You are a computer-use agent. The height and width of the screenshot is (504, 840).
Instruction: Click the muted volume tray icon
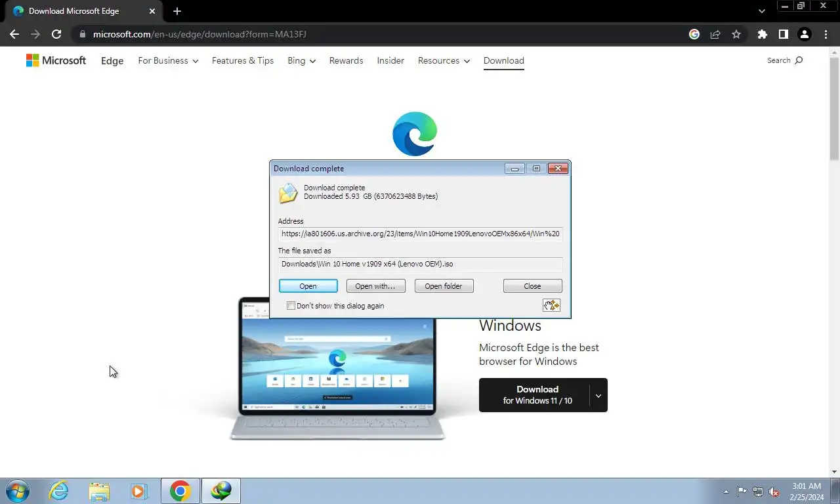(774, 492)
